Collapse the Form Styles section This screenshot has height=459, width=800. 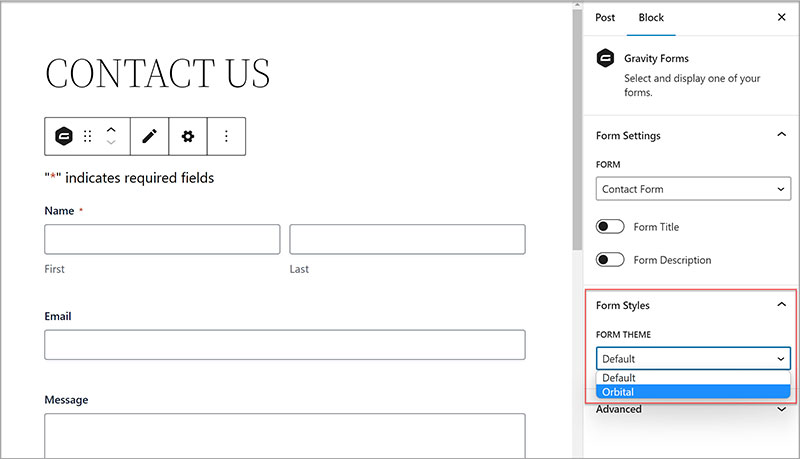pos(781,305)
